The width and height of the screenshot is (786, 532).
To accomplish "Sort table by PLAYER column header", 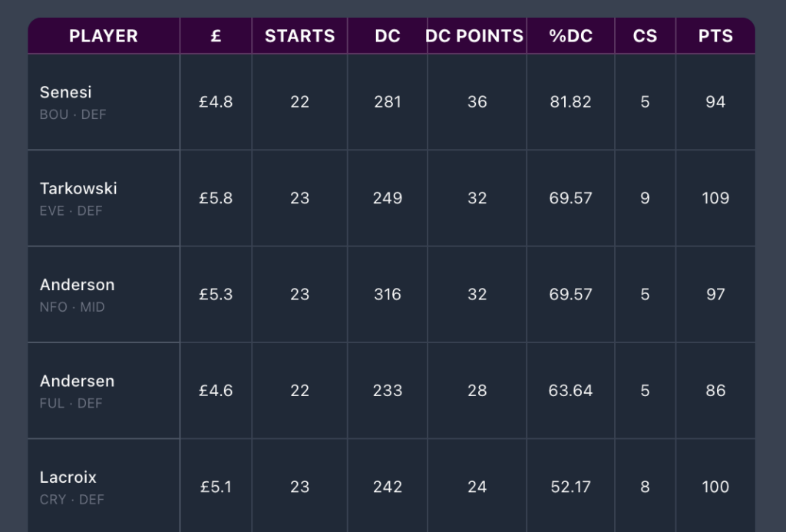I will coord(104,36).
